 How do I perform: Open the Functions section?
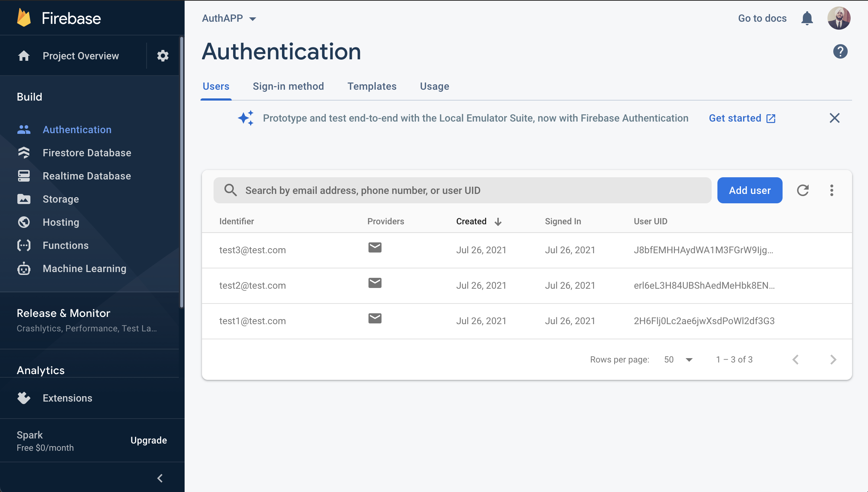[66, 245]
